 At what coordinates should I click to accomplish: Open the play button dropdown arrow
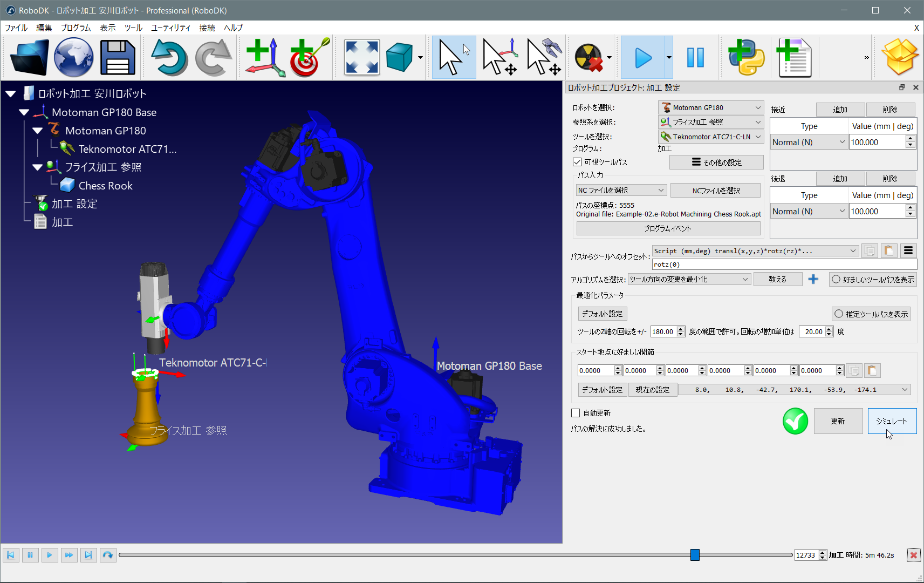point(669,57)
